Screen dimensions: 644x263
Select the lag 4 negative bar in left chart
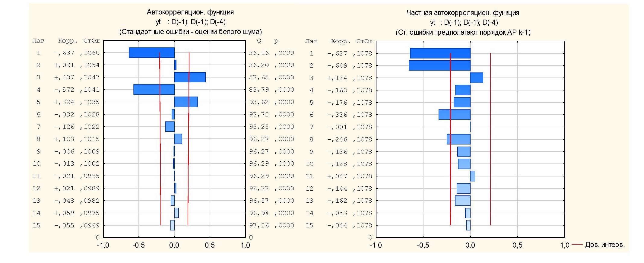[154, 90]
